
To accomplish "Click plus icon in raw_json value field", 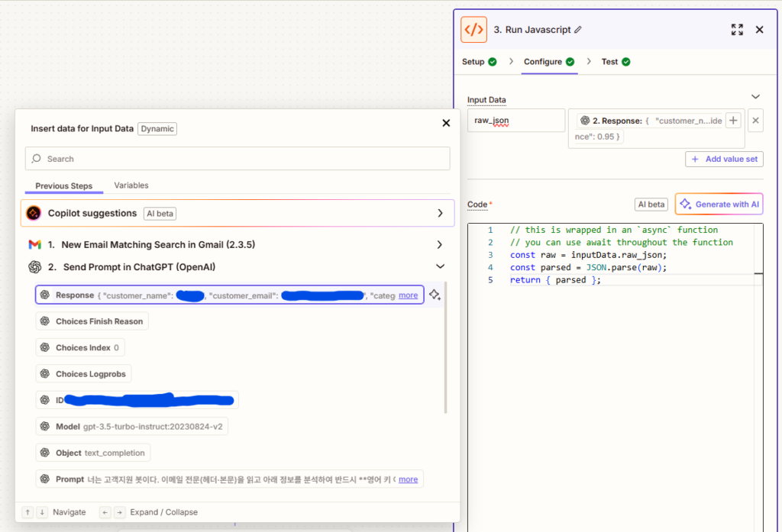I will point(733,120).
